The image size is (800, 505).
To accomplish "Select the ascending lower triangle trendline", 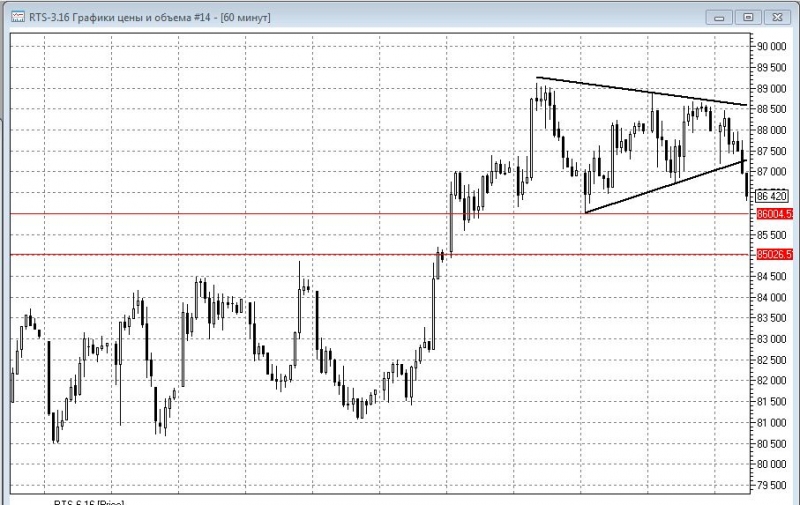I will tap(666, 186).
